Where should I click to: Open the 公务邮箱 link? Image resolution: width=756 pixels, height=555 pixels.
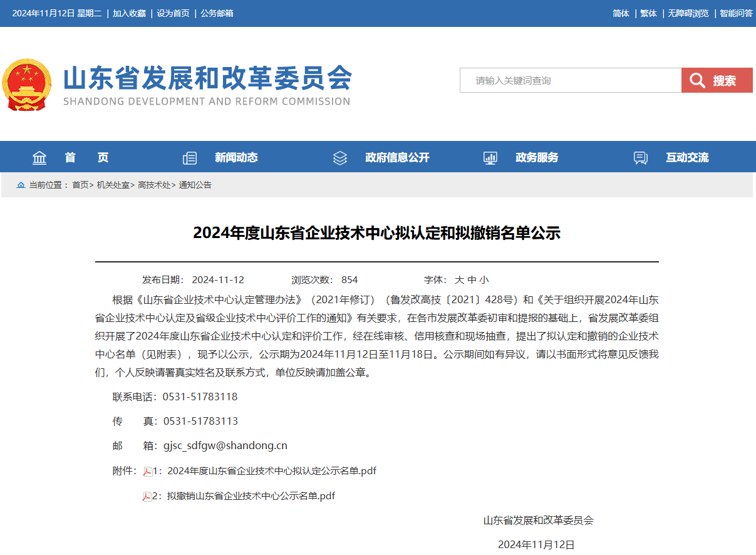pyautogui.click(x=217, y=13)
